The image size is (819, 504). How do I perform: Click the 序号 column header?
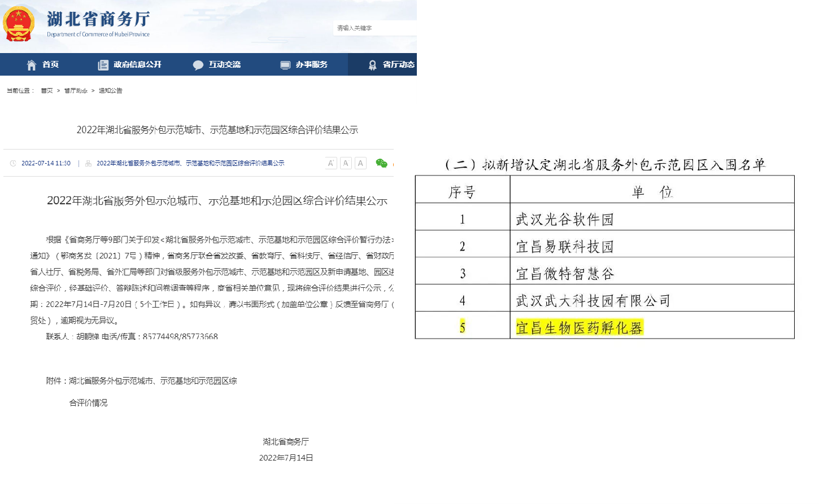pyautogui.click(x=462, y=192)
